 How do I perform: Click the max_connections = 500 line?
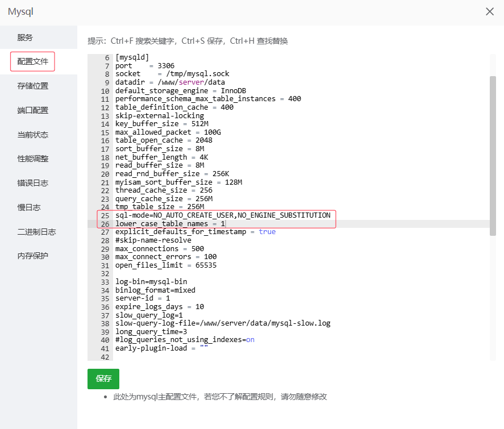(x=160, y=249)
